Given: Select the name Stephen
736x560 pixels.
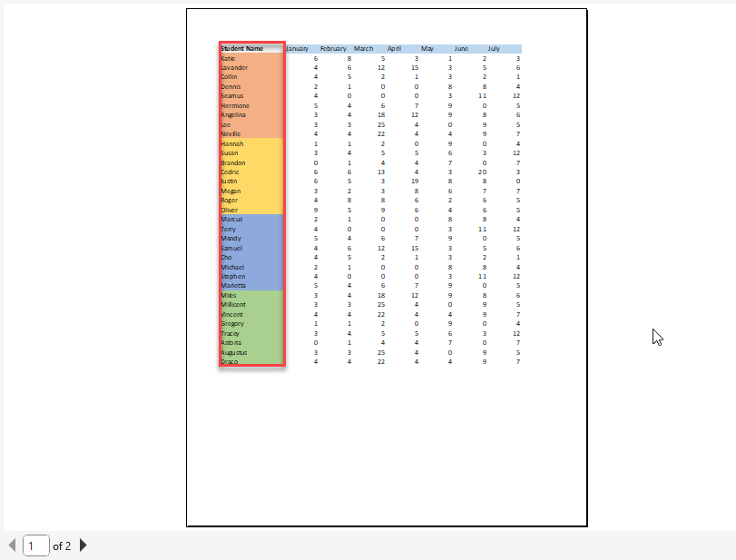Looking at the screenshot, I should [x=233, y=277].
